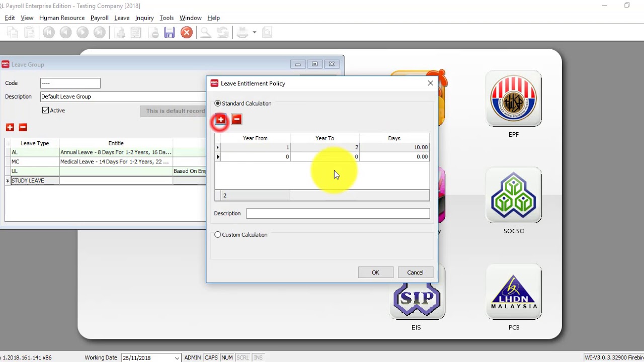The width and height of the screenshot is (644, 362).
Task: Click the Year To column header
Action: coord(325,138)
